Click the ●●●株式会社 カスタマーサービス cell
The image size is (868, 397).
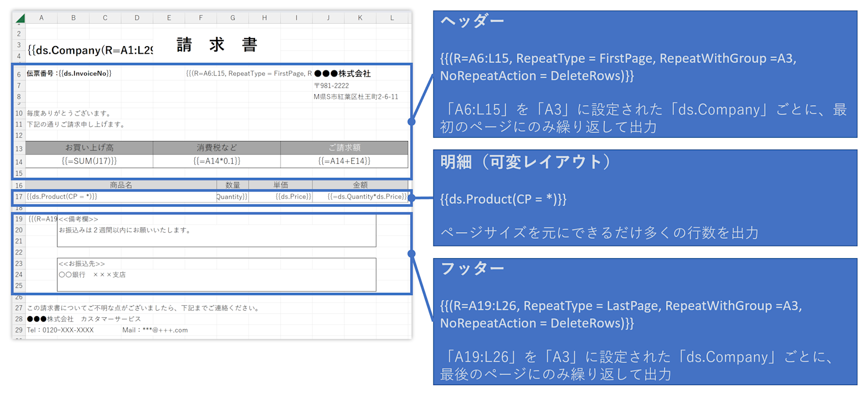click(84, 319)
